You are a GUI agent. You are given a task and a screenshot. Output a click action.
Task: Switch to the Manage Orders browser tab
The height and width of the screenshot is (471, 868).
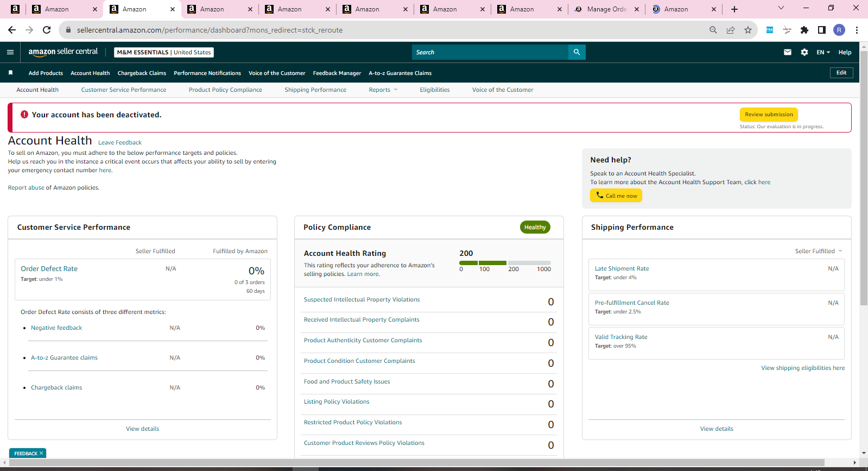pyautogui.click(x=606, y=9)
